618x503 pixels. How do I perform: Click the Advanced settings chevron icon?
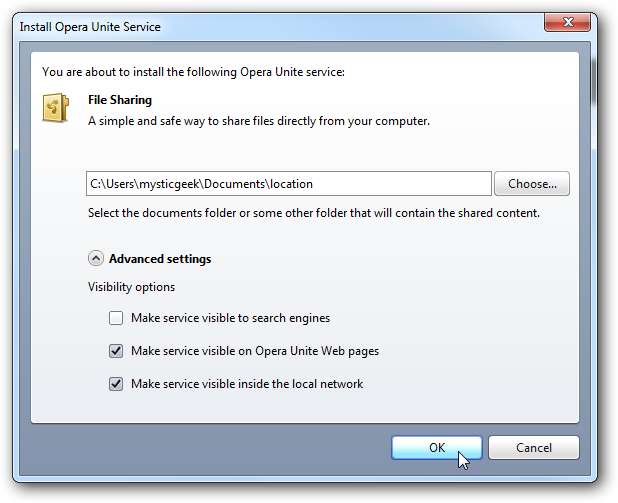(96, 258)
